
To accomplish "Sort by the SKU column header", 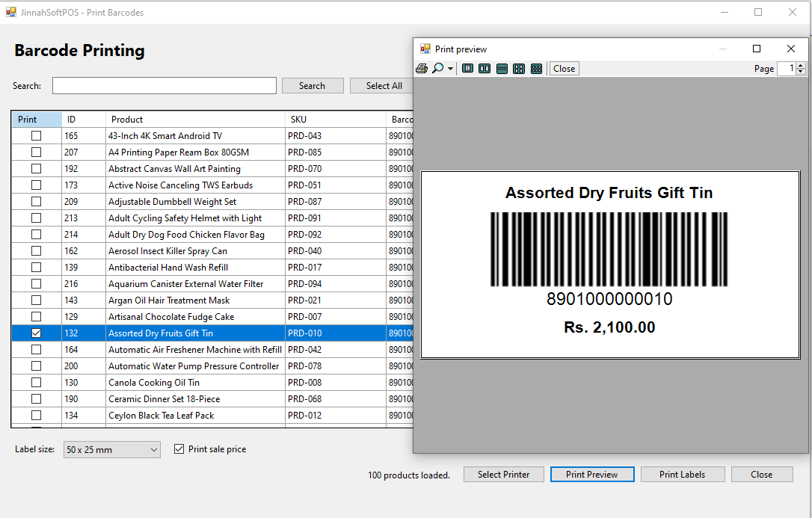I will (x=335, y=120).
